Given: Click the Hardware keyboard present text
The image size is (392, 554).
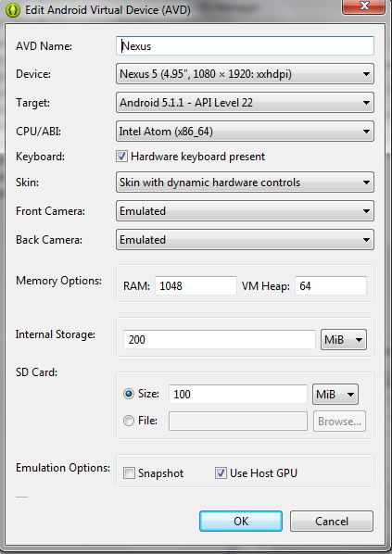Looking at the screenshot, I should click(x=197, y=157).
